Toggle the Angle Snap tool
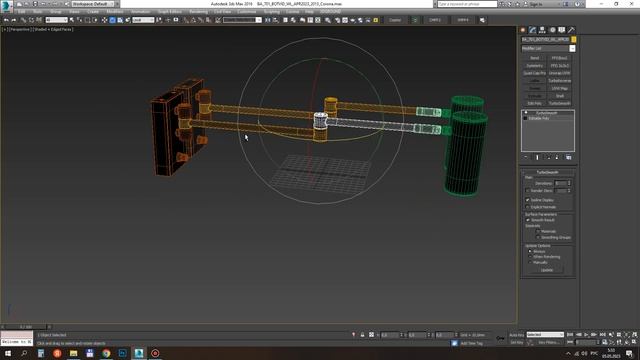The height and width of the screenshot is (360, 640). (193, 20)
